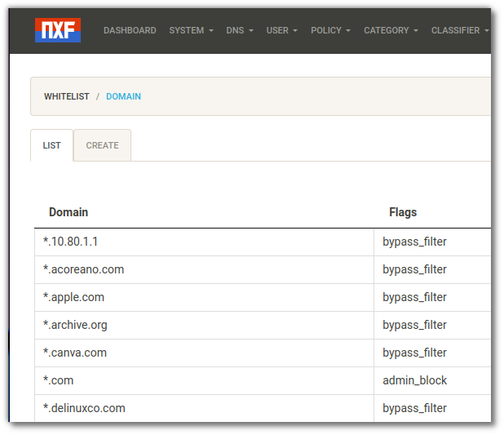Open the Classifier menu

tap(459, 30)
